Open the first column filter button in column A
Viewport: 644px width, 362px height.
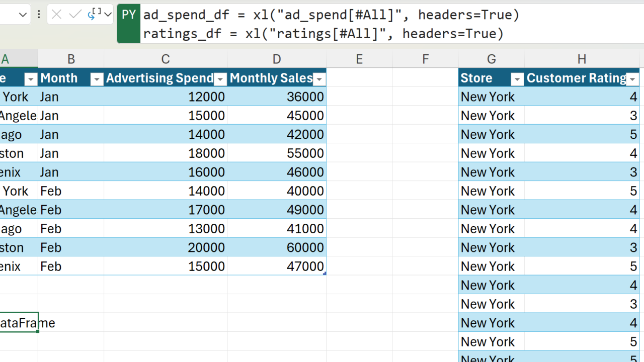coord(31,79)
